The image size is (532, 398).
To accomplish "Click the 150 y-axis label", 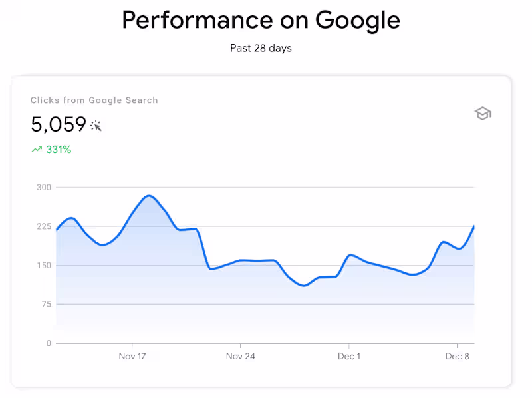I will point(44,266).
